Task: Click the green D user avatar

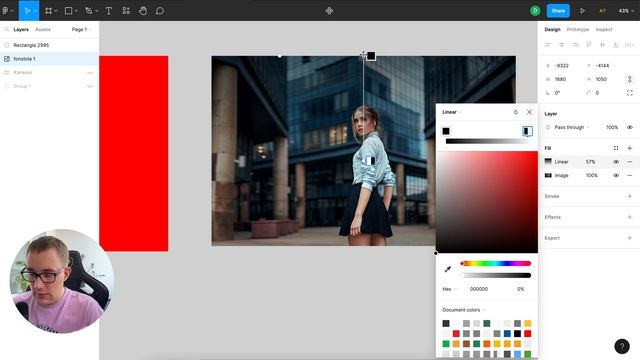Action: click(x=535, y=11)
